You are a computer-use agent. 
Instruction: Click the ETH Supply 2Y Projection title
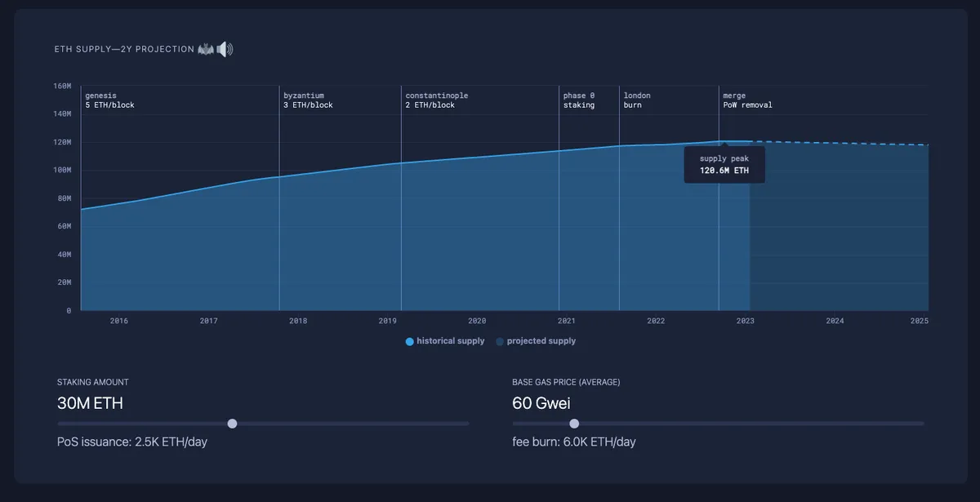(x=124, y=50)
